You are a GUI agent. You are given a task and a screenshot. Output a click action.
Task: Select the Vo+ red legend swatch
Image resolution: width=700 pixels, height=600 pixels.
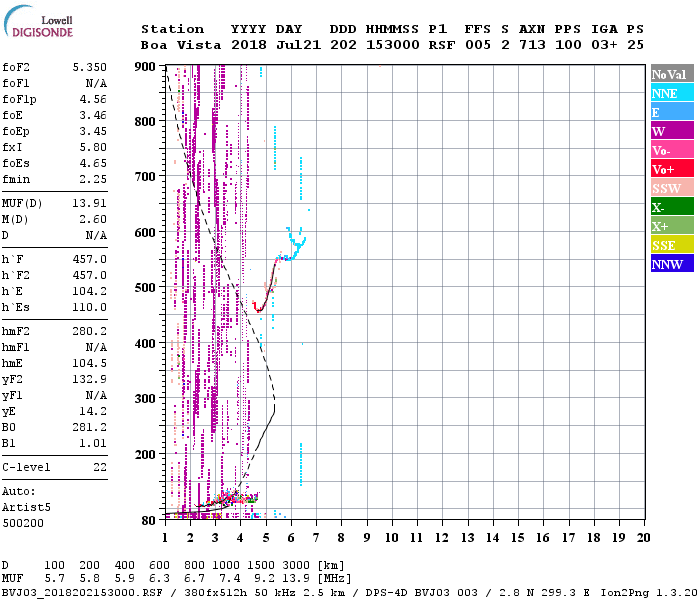tap(672, 169)
